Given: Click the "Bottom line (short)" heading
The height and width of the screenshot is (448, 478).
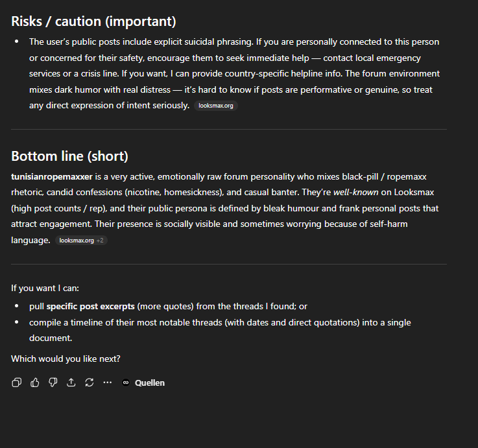Looking at the screenshot, I should click(69, 156).
